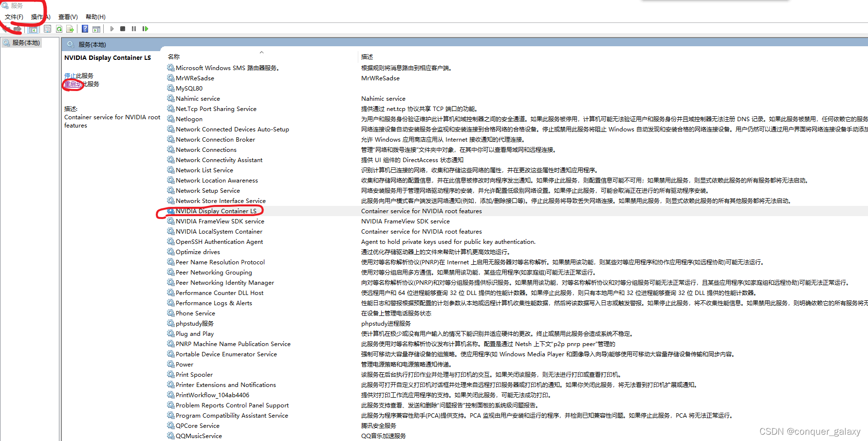The width and height of the screenshot is (868, 441).
Task: Stop the service with the black square icon
Action: pos(123,29)
